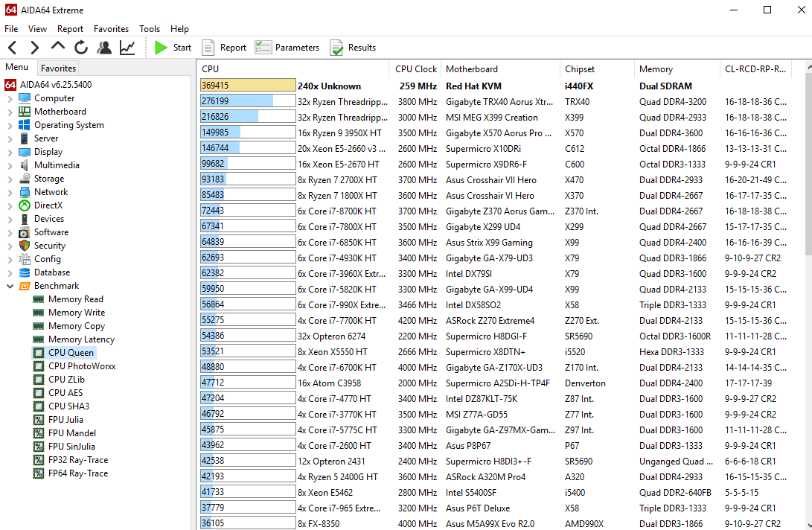Select the Motherboard tree icon

tap(25, 112)
